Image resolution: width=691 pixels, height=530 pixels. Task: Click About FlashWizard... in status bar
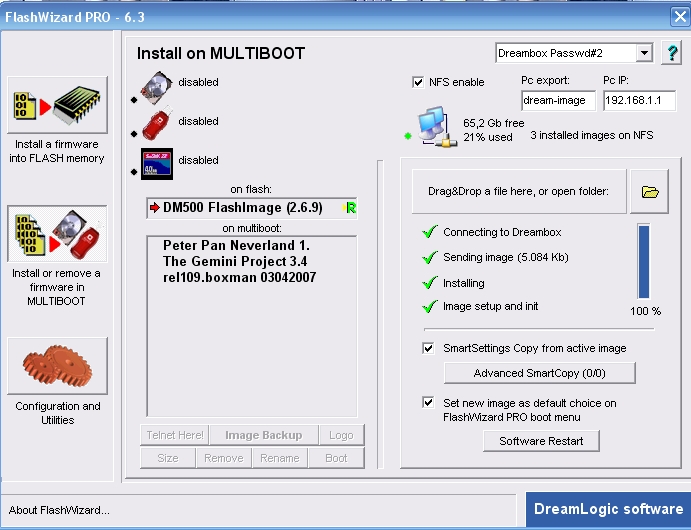click(59, 510)
